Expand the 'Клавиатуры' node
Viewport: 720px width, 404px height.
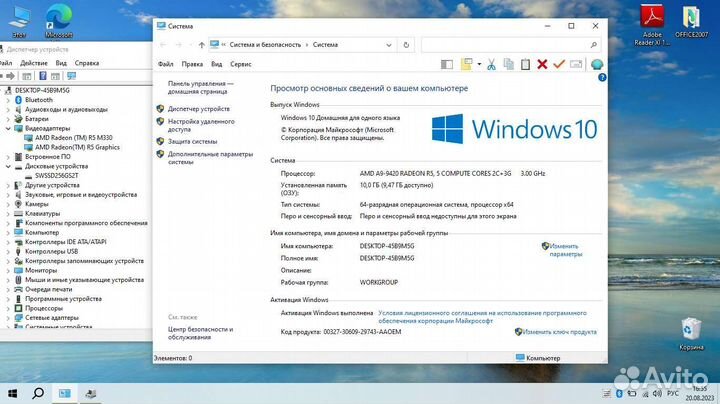(8, 213)
